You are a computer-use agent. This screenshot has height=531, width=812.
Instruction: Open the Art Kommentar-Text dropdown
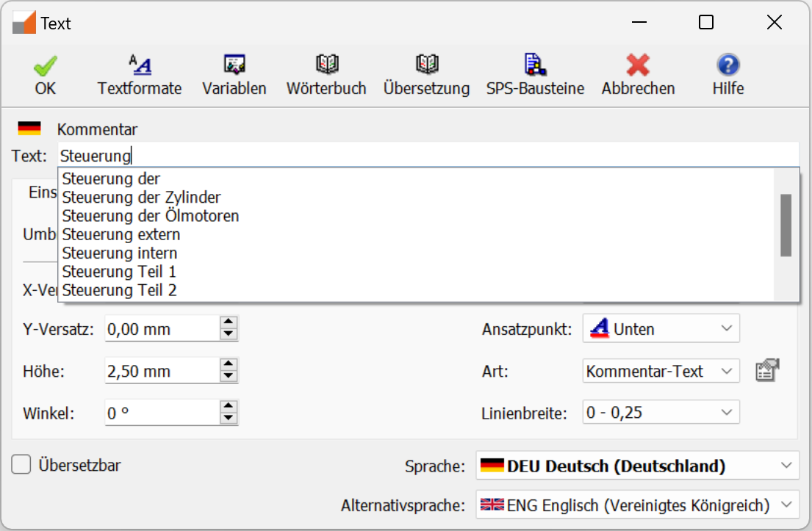(726, 371)
